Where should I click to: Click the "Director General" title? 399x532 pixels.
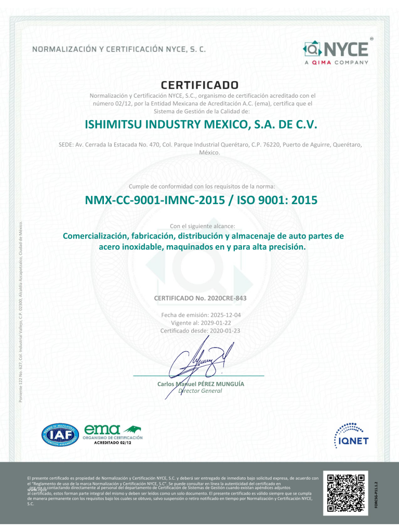tap(201, 391)
